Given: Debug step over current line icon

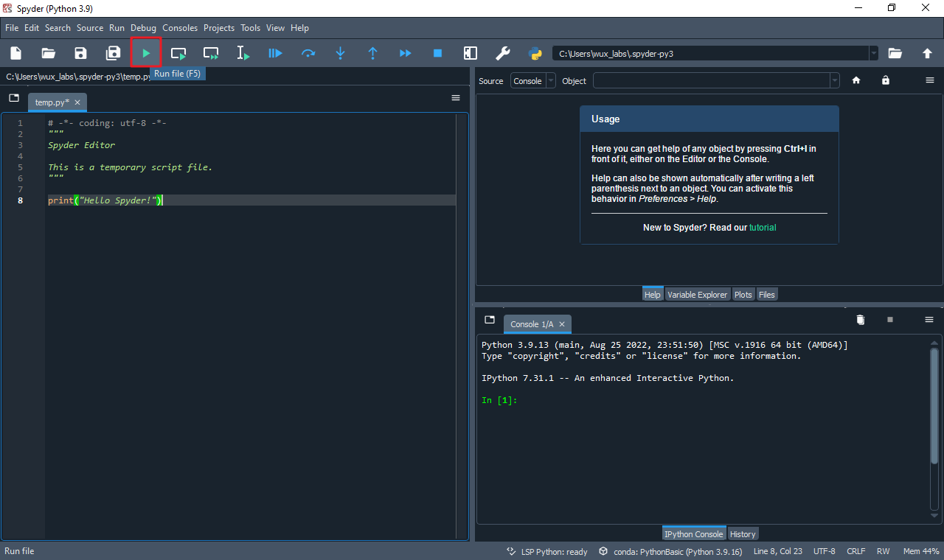Looking at the screenshot, I should pos(308,53).
